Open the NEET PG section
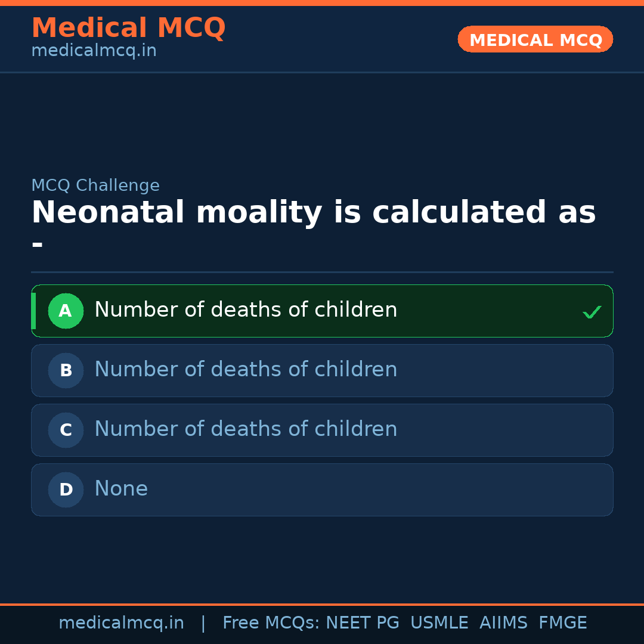The width and height of the screenshot is (644, 644). 362,623
